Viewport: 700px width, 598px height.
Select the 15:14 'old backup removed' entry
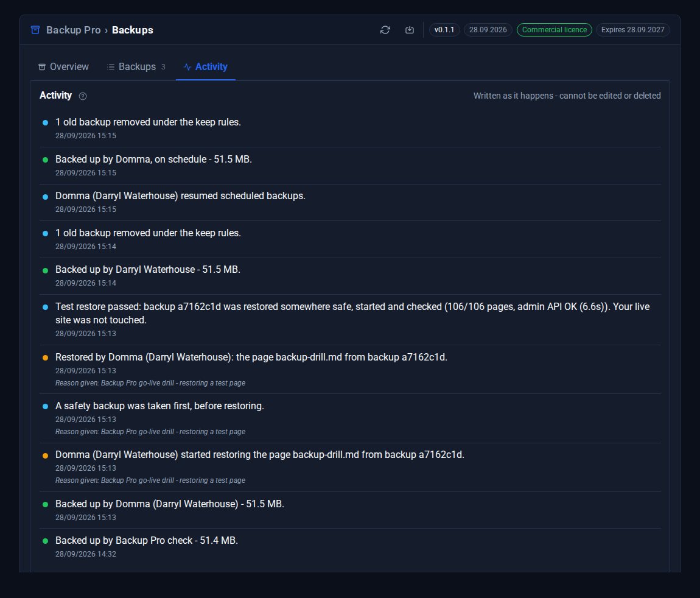tap(350, 239)
